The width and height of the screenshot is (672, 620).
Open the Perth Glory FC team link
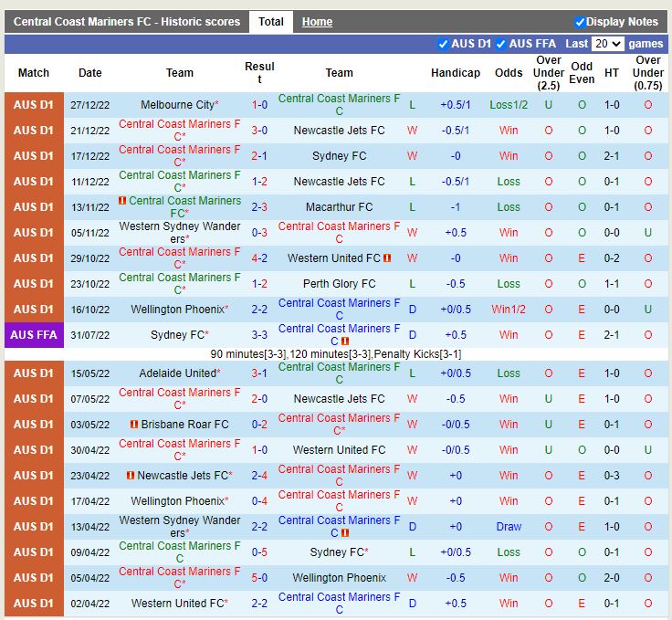tap(339, 284)
